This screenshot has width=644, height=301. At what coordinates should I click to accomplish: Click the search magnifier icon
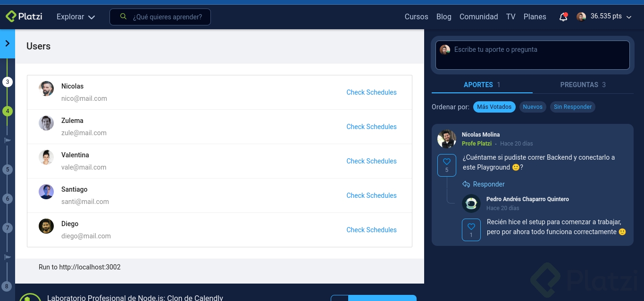tap(123, 16)
